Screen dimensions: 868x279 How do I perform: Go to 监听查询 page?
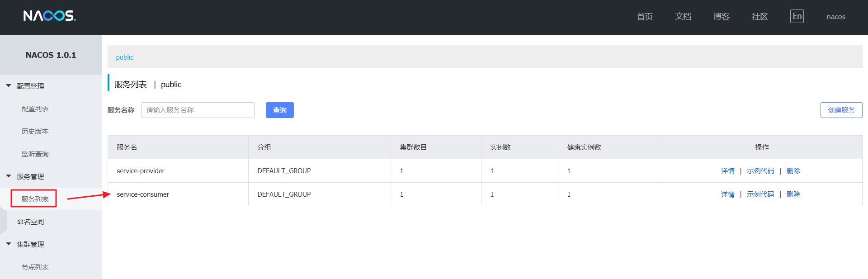pyautogui.click(x=35, y=154)
